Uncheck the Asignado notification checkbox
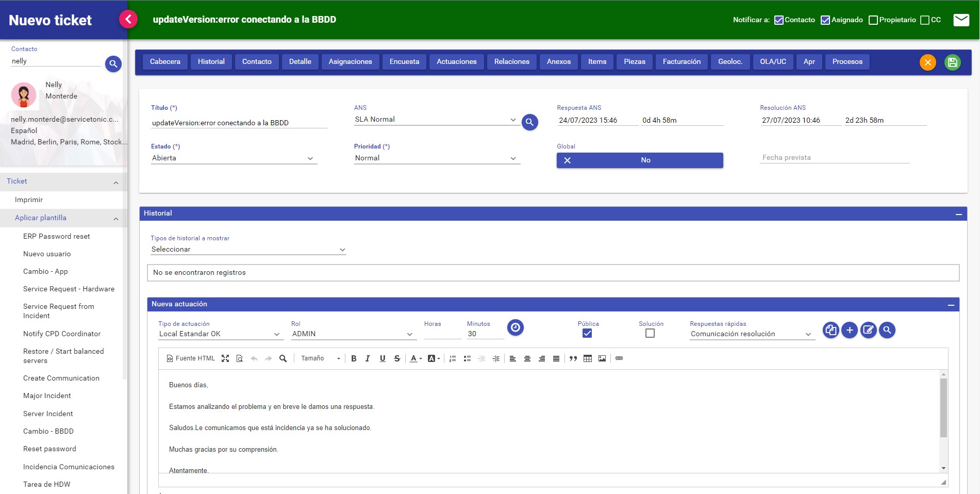The width and height of the screenshot is (980, 494). coord(824,20)
